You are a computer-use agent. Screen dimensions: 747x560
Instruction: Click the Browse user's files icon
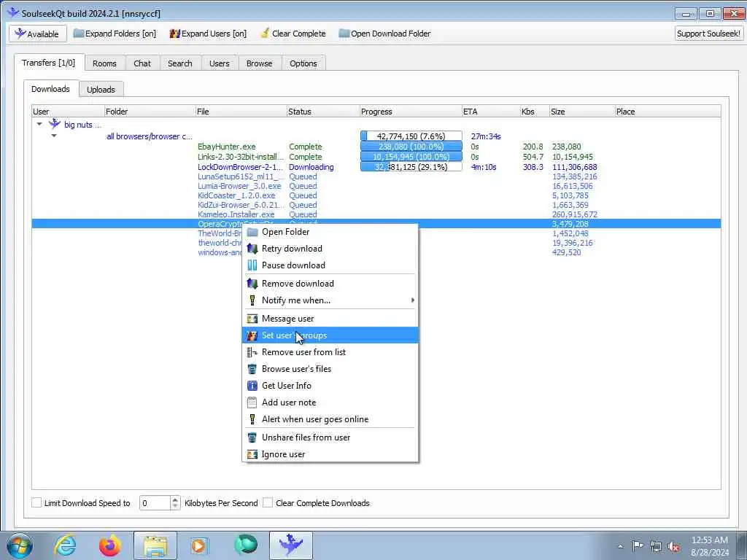pyautogui.click(x=252, y=368)
